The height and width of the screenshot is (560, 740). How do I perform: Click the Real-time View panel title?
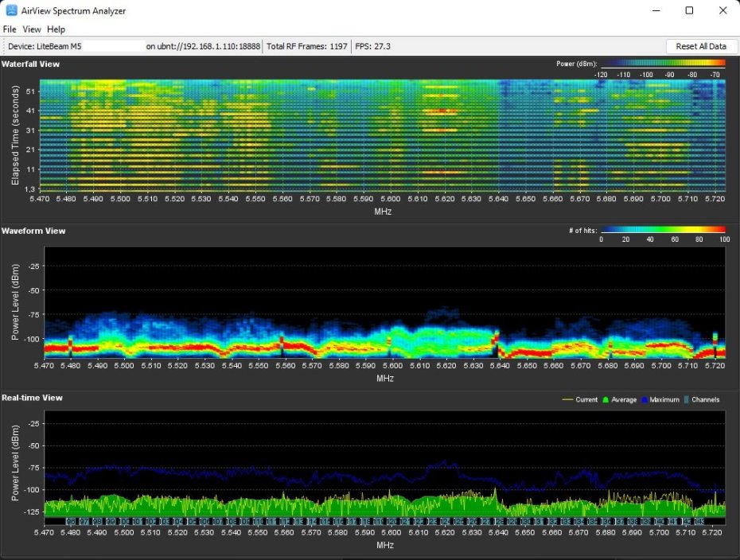coord(33,398)
